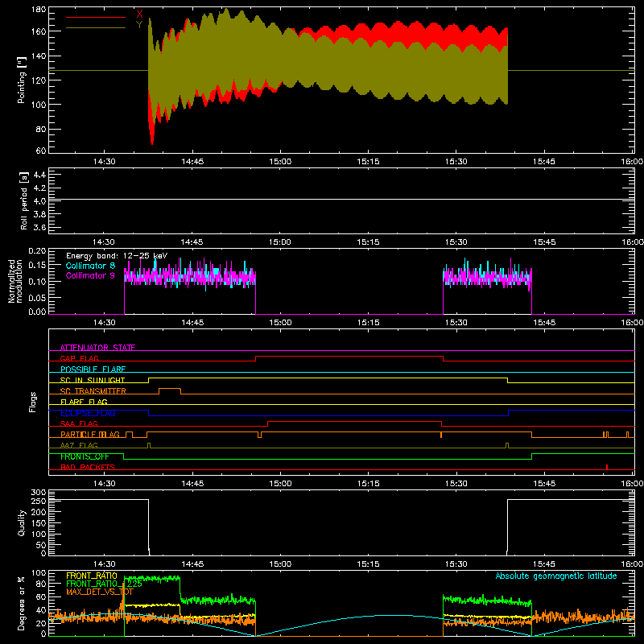Image resolution: width=644 pixels, height=644 pixels.
Task: Click 15:15 time label under Flags plot
Action: 369,484
